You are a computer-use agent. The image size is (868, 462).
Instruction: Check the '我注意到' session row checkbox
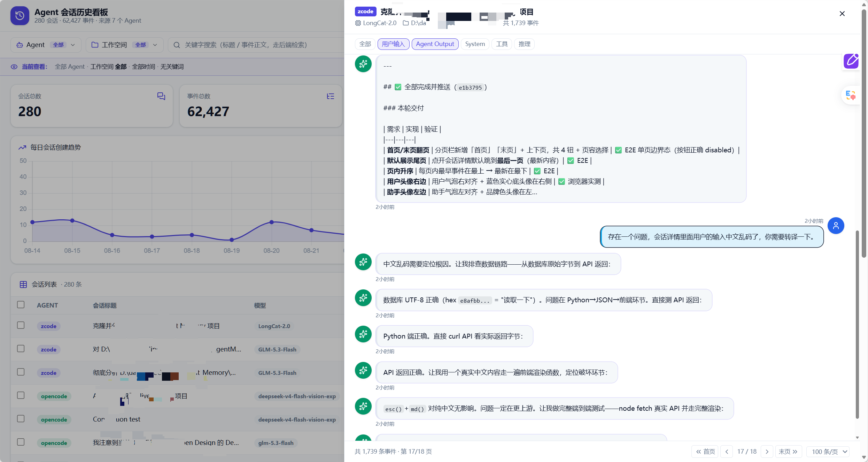21,442
